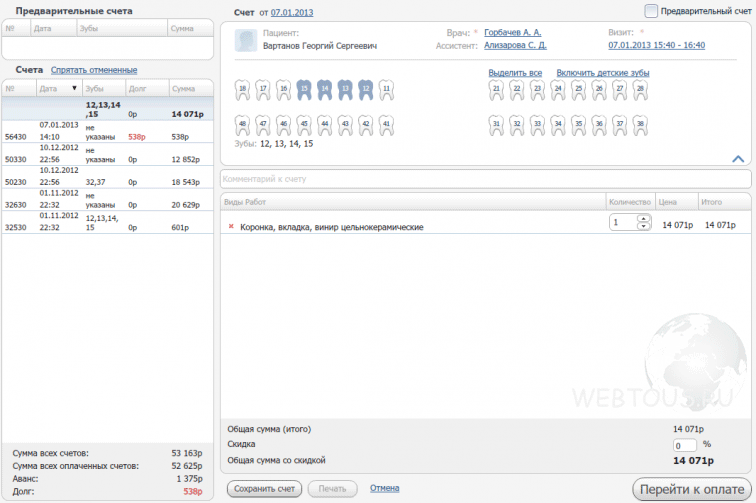Click the Перейти к оплате button
This screenshot has width=756, height=503.
pyautogui.click(x=692, y=489)
